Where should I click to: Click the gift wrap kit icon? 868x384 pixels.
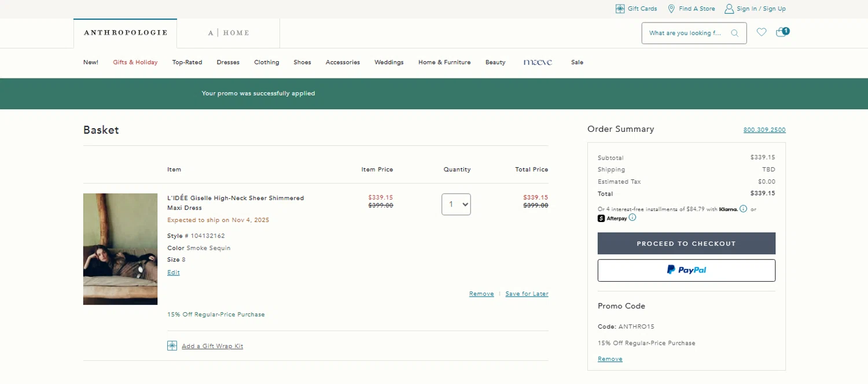[x=172, y=346]
